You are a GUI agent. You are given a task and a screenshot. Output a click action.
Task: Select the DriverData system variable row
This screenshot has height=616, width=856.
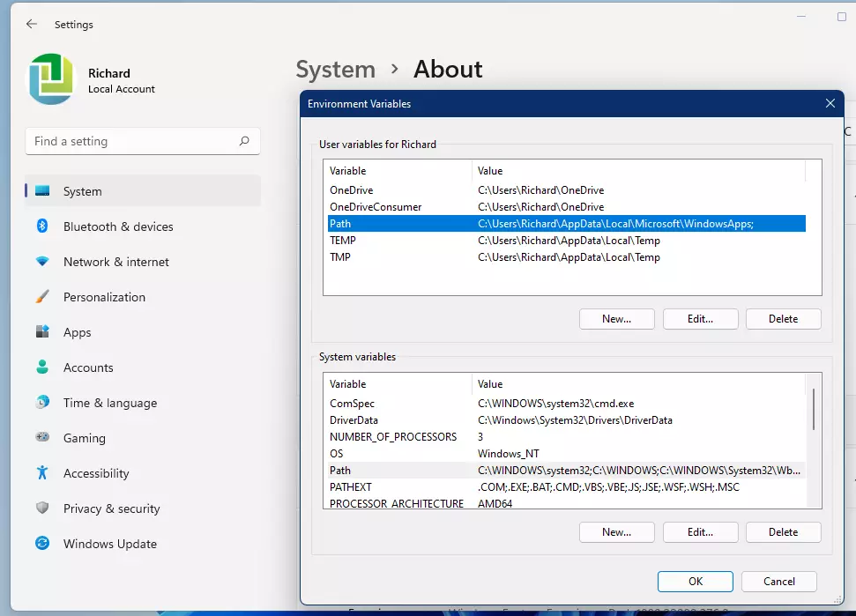(567, 420)
